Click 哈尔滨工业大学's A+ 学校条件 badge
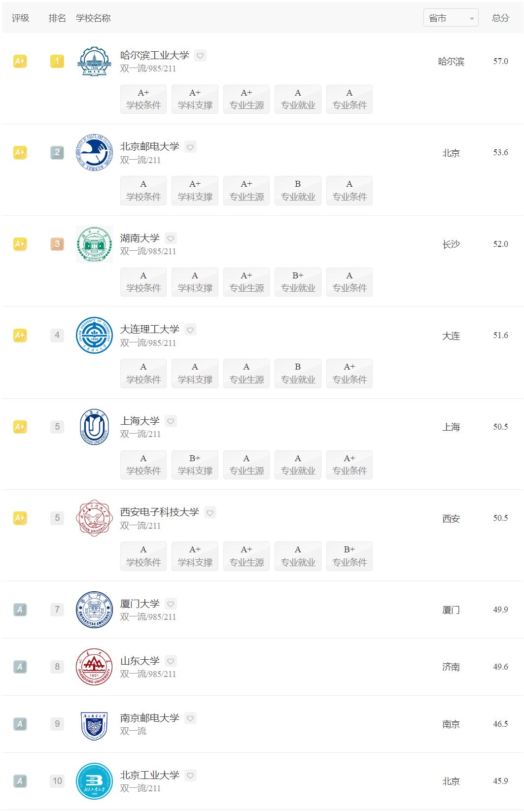 click(x=143, y=99)
